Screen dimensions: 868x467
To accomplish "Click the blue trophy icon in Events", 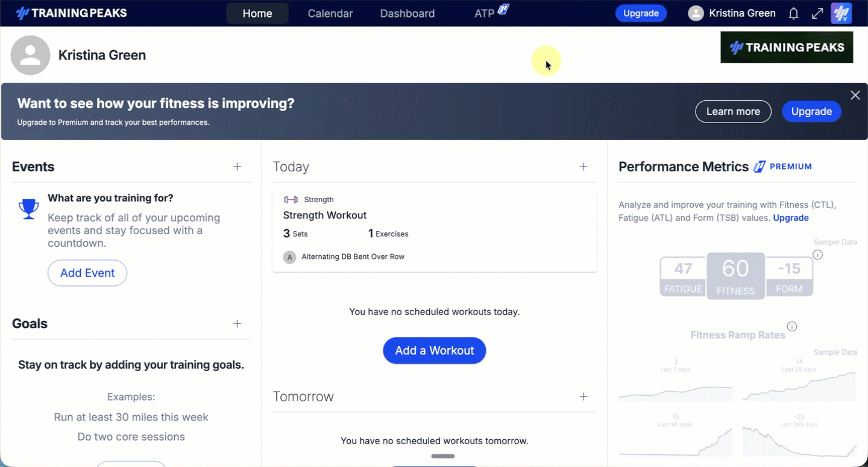I will tap(29, 209).
